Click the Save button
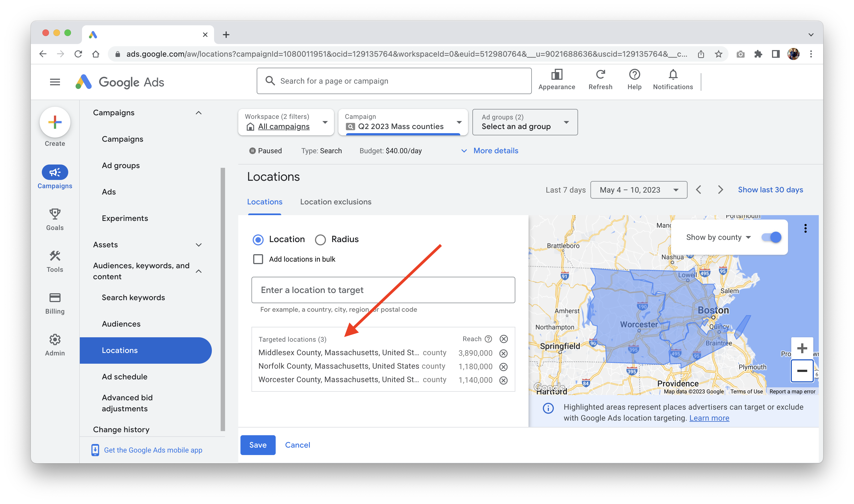The height and width of the screenshot is (504, 854). pyautogui.click(x=258, y=445)
